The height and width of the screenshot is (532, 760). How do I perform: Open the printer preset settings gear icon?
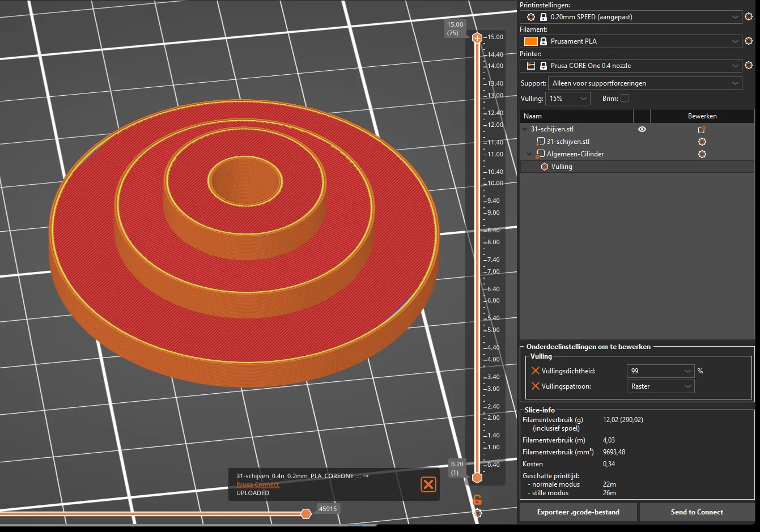coord(749,66)
